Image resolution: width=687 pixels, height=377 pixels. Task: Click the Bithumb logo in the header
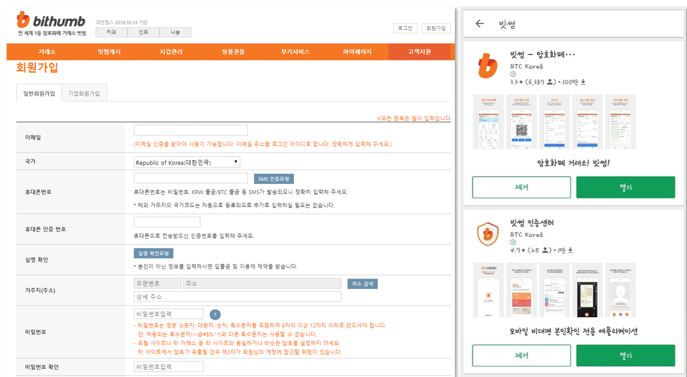coord(51,20)
